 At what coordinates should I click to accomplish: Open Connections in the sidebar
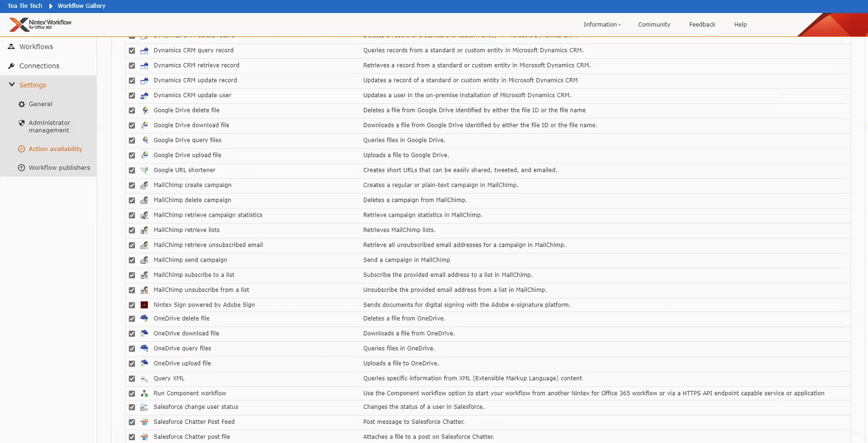(39, 66)
